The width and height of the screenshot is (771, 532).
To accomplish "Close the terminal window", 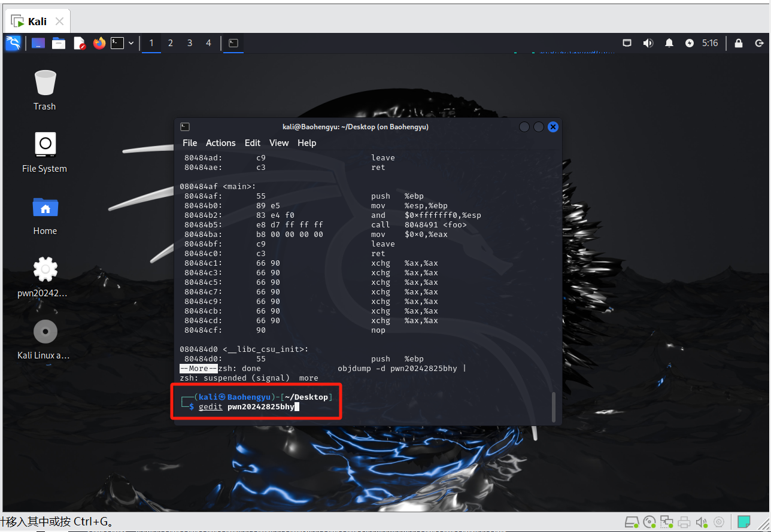I will [553, 127].
